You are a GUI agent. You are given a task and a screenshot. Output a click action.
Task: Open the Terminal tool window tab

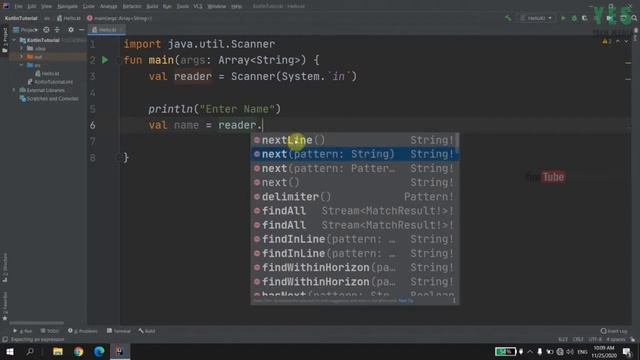tap(118, 331)
